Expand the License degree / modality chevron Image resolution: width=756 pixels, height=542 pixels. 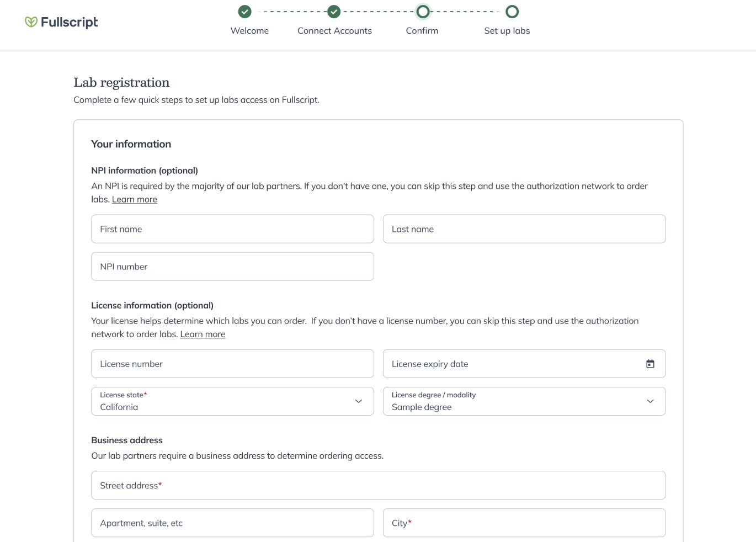click(650, 401)
